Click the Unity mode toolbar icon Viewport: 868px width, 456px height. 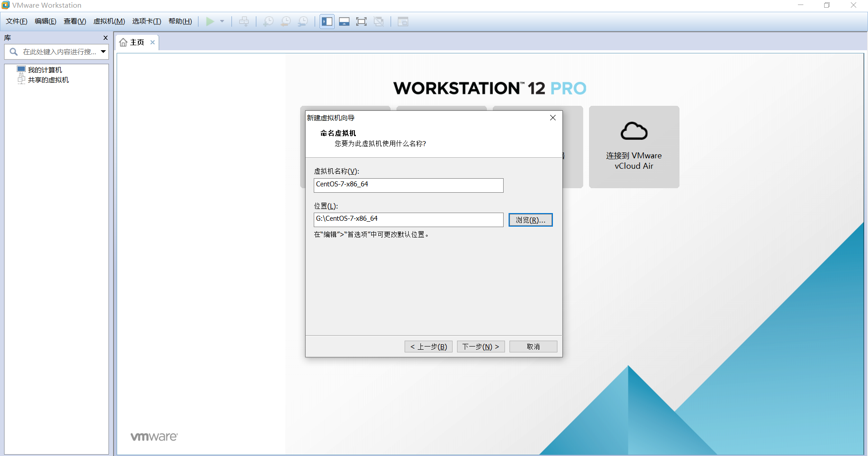379,21
